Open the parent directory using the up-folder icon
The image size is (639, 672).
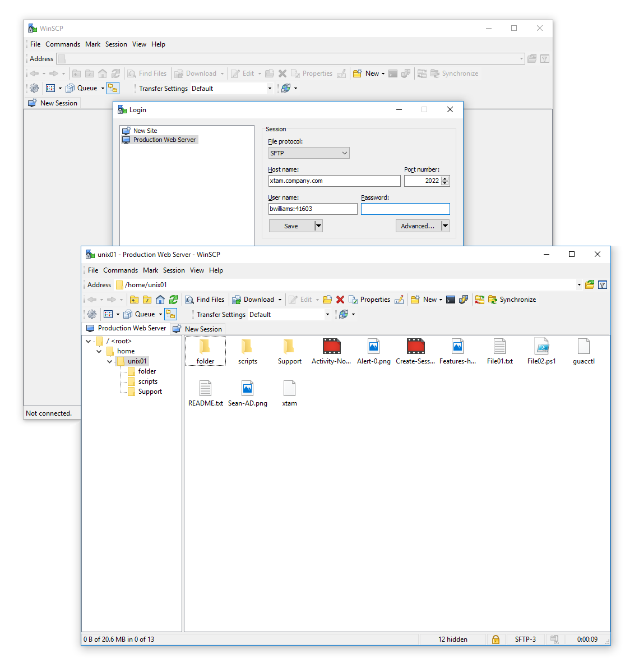coord(134,299)
